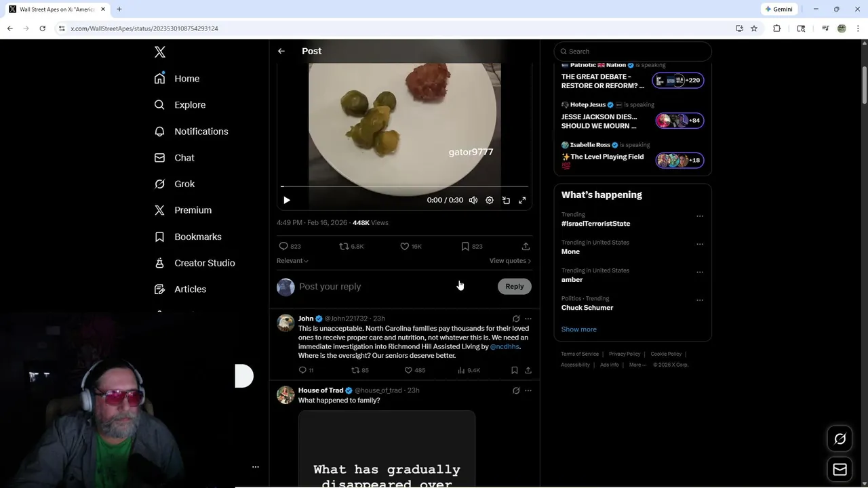Repost the post with 6.8K reposts
Image resolution: width=868 pixels, height=488 pixels.
coord(344,247)
